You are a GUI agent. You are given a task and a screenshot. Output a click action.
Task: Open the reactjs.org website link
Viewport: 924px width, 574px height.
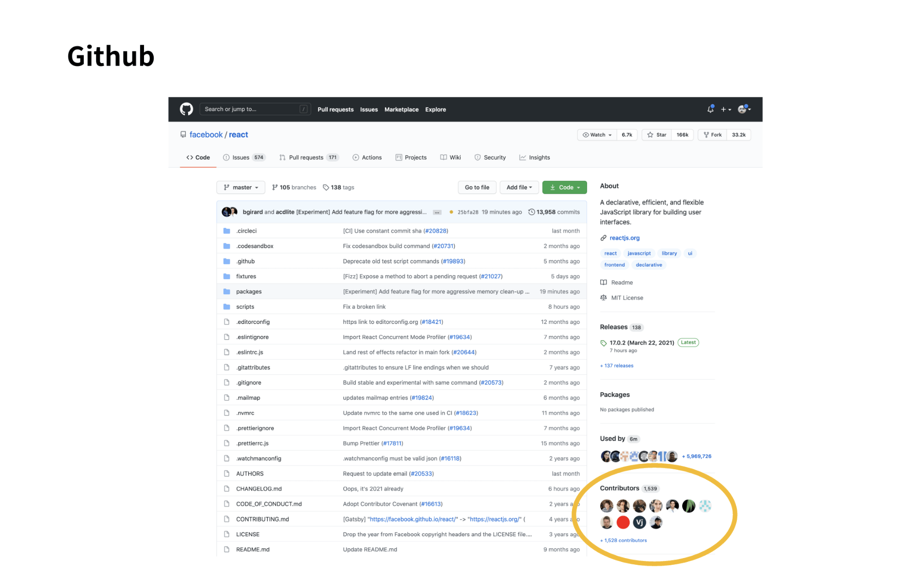(x=624, y=238)
